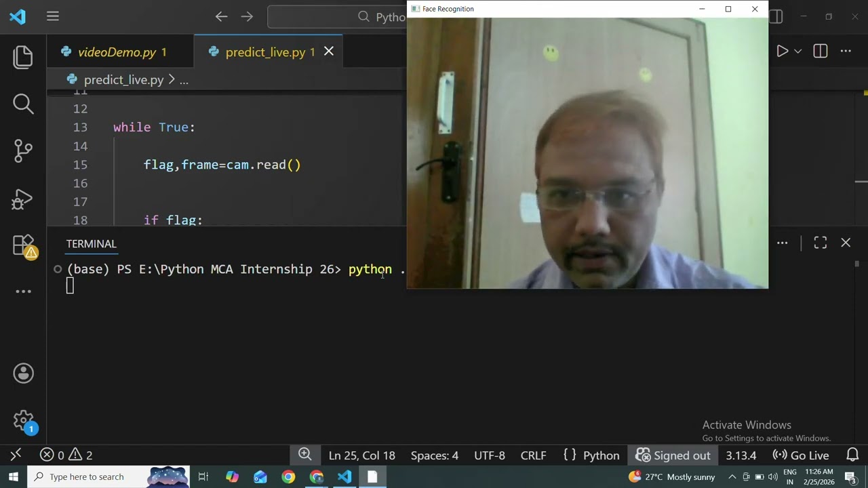Click the terminal prompt command line

236,269
